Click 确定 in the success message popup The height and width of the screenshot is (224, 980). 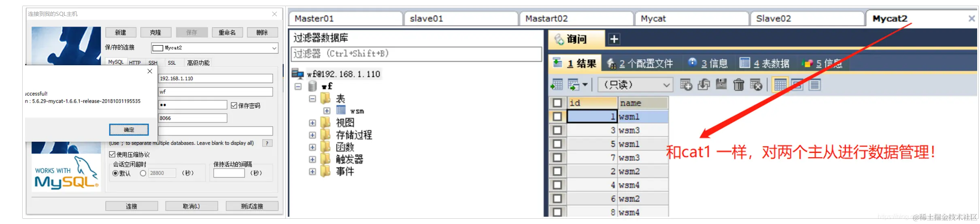129,130
